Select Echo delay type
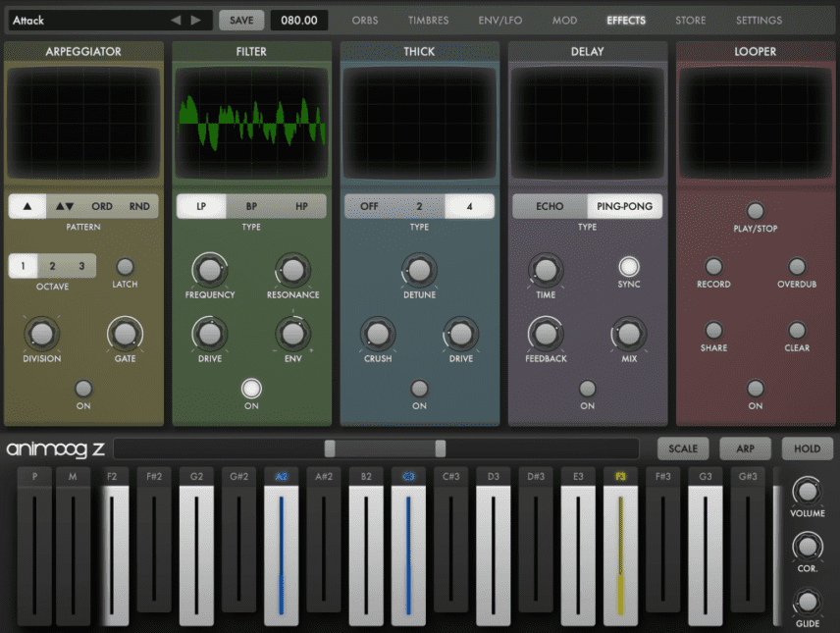The image size is (840, 633). click(x=550, y=206)
